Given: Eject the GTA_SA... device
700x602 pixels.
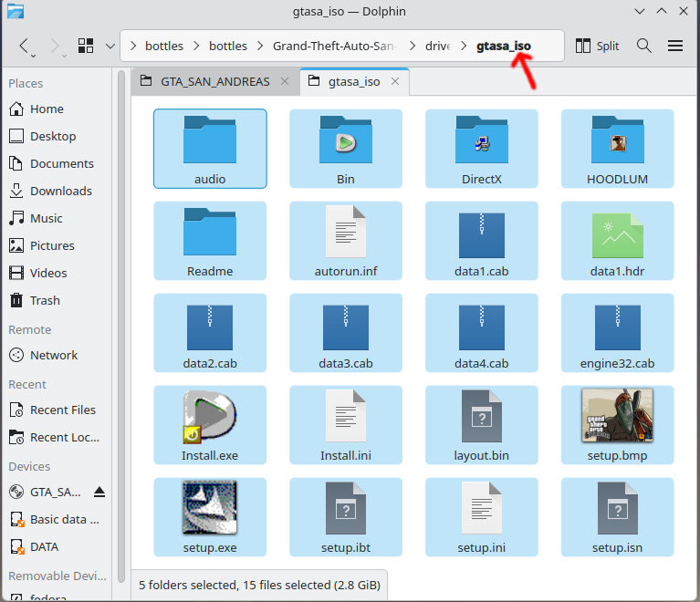Looking at the screenshot, I should click(x=99, y=492).
